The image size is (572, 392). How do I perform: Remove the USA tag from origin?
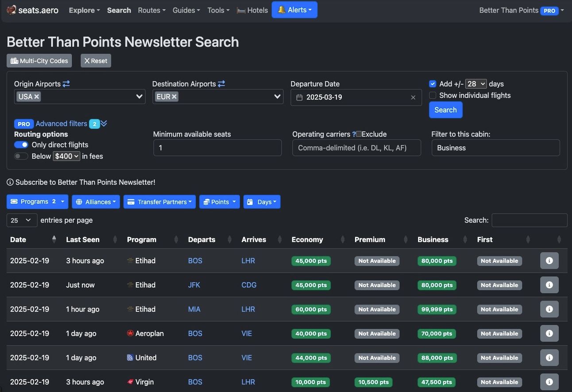point(37,96)
